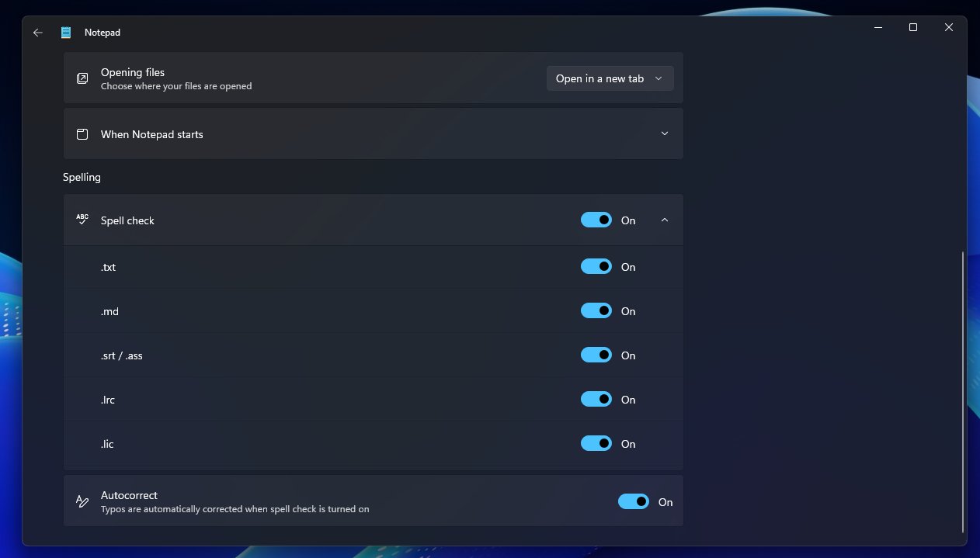The image size is (980, 558).
Task: Click the Spell check ABC icon
Action: tap(82, 220)
